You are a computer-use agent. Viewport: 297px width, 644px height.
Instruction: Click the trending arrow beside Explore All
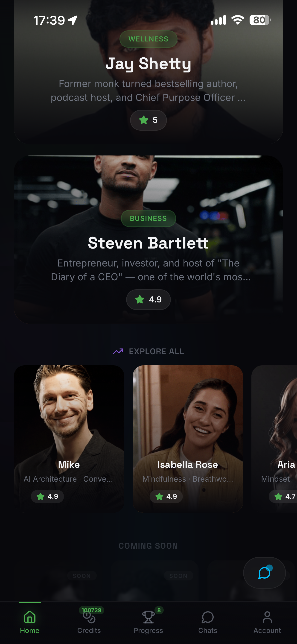(x=118, y=351)
